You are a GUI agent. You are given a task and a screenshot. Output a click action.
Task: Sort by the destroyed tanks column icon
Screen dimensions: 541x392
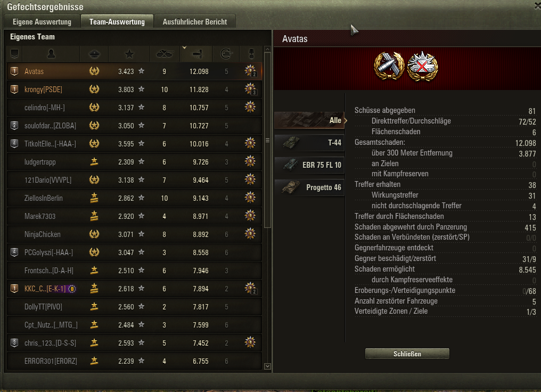(165, 54)
